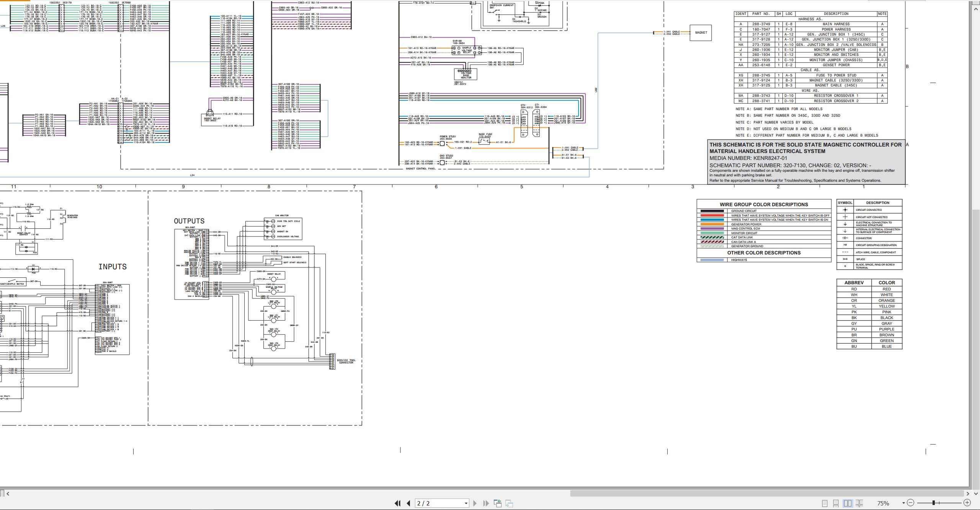Click the black GROUND CIRCUIT color swatch

click(x=712, y=211)
